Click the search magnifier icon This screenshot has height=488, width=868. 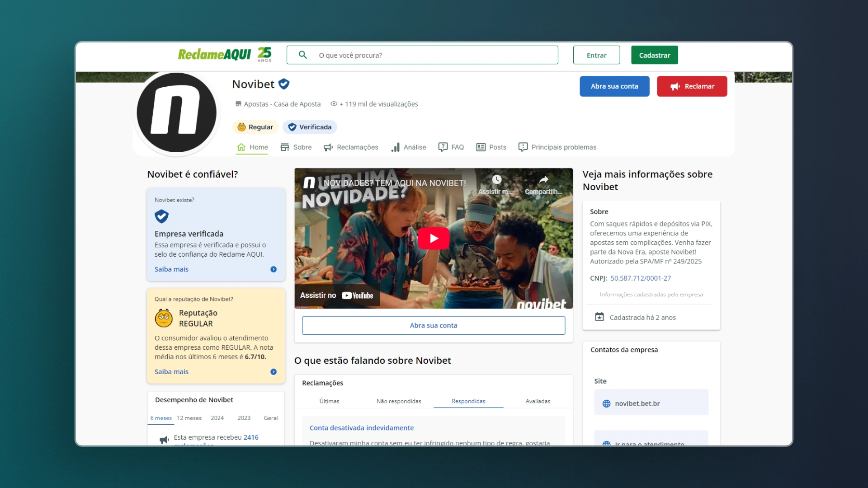[303, 55]
